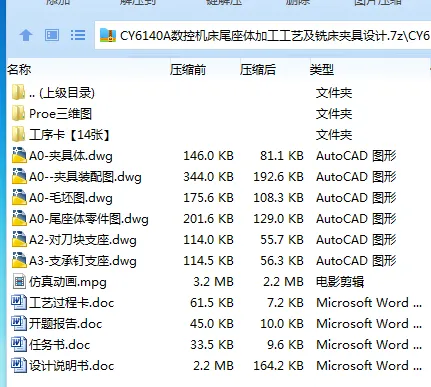Click the 192.6 KB compressed size
This screenshot has height=387, width=431.
coord(278,177)
